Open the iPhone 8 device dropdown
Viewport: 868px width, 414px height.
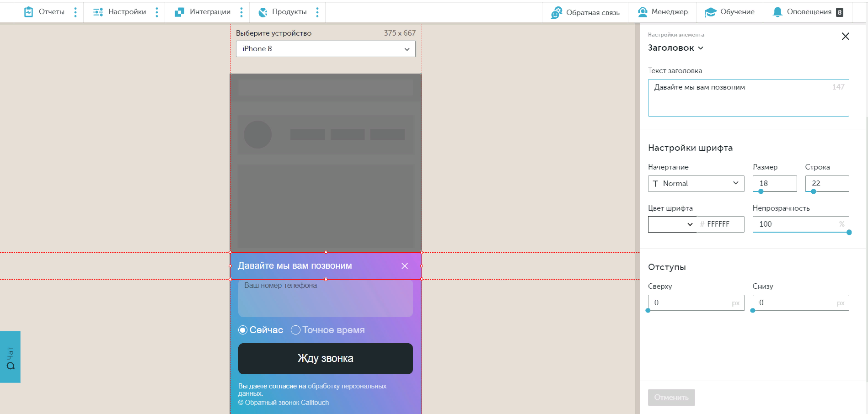pos(326,49)
